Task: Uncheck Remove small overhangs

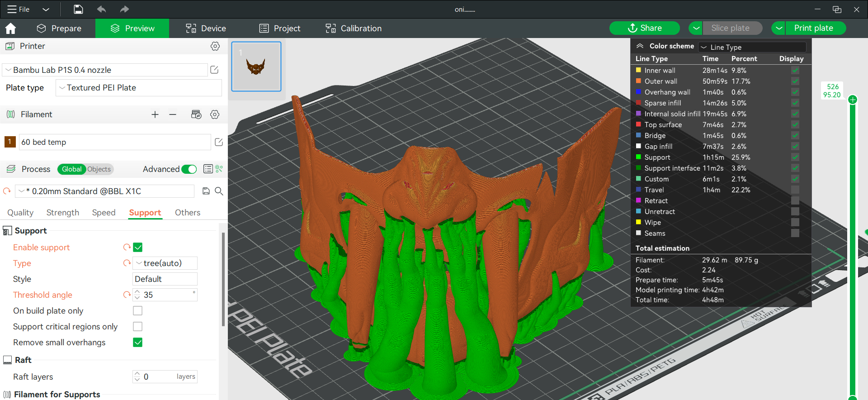Action: point(138,343)
